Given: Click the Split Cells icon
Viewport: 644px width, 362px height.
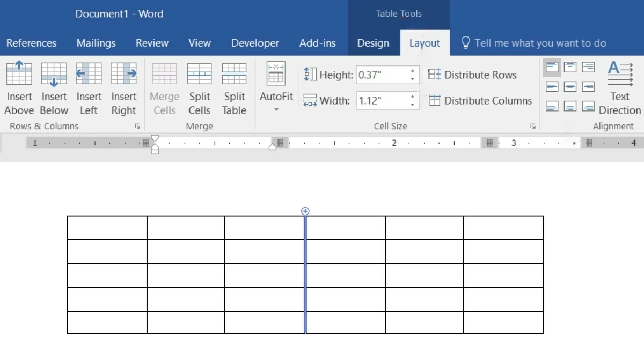Looking at the screenshot, I should (199, 74).
